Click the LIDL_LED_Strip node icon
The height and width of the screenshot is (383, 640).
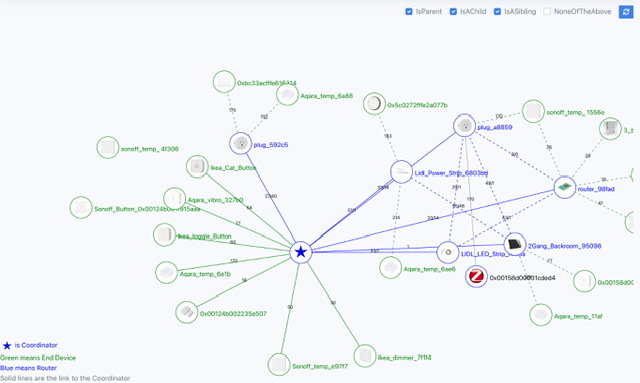click(x=448, y=252)
